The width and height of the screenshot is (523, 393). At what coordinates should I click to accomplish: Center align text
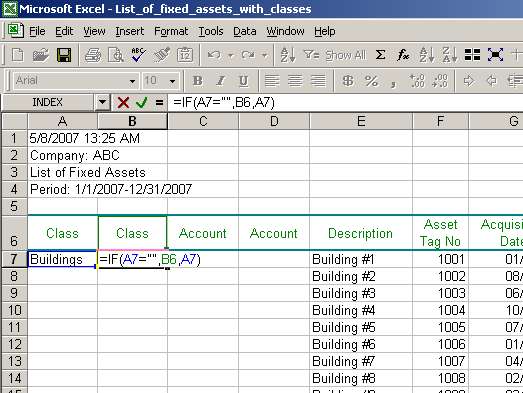click(295, 81)
